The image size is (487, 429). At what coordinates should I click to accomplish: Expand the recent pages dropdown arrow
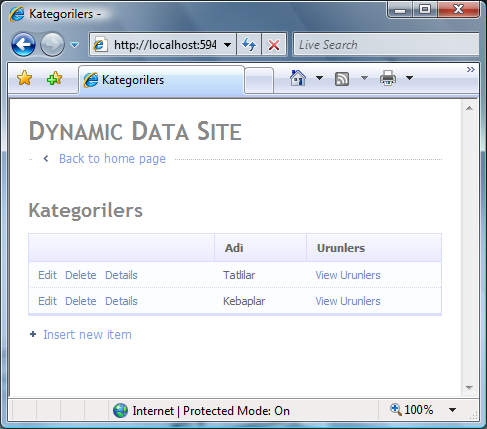point(75,45)
